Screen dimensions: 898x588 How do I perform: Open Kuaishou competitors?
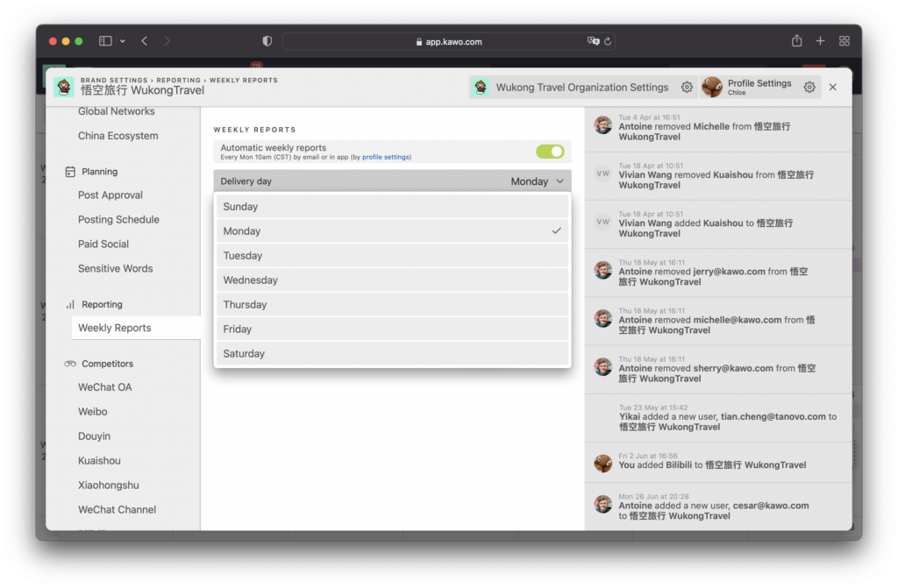(x=99, y=461)
